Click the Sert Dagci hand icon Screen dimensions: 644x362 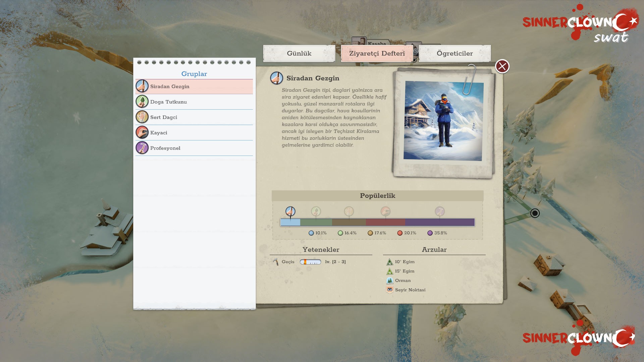142,117
